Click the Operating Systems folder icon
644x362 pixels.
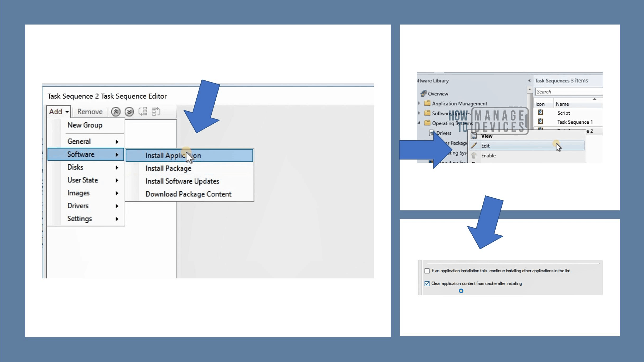[427, 123]
